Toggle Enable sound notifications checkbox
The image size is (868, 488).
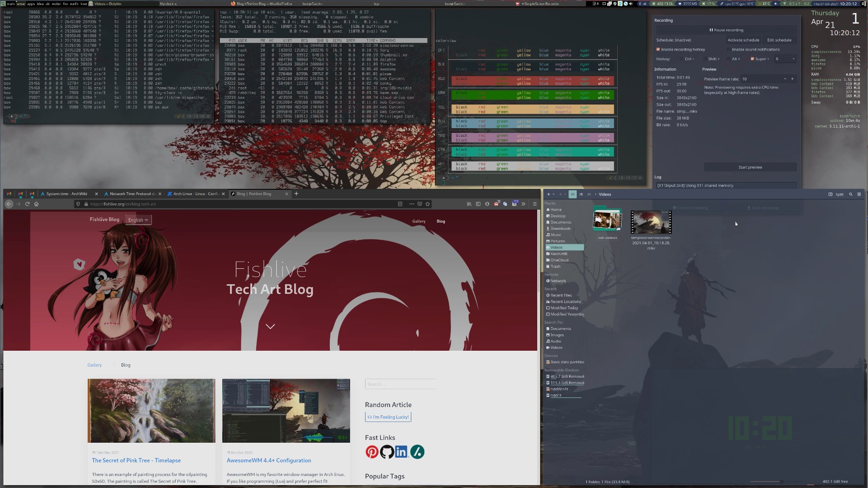(x=729, y=49)
